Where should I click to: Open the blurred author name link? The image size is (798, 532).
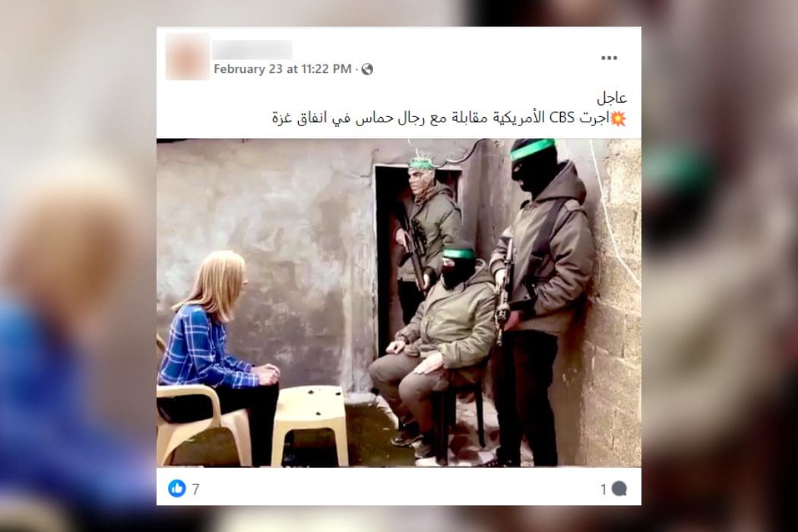tap(252, 49)
